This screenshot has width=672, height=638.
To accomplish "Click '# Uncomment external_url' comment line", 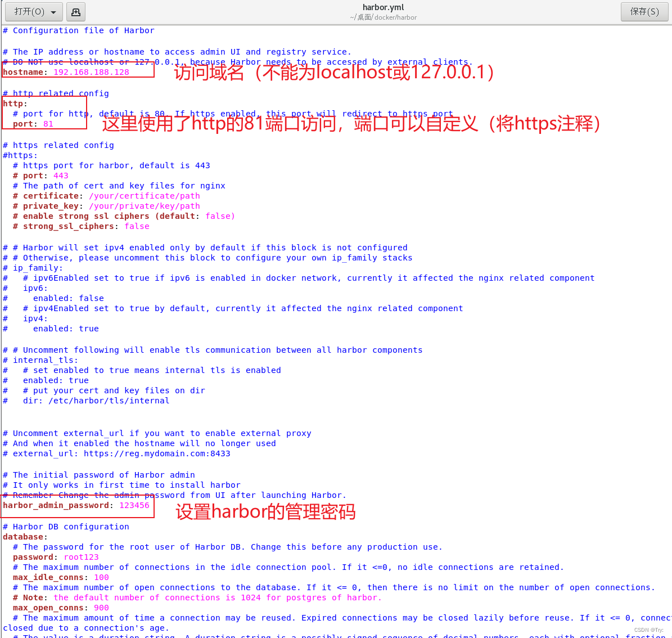I will [x=157, y=433].
